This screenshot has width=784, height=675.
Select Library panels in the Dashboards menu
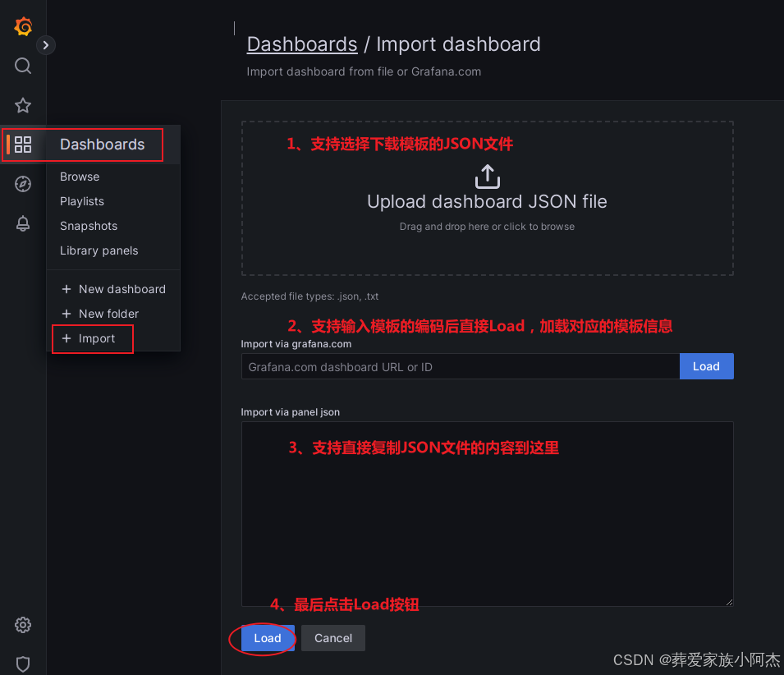pyautogui.click(x=99, y=250)
